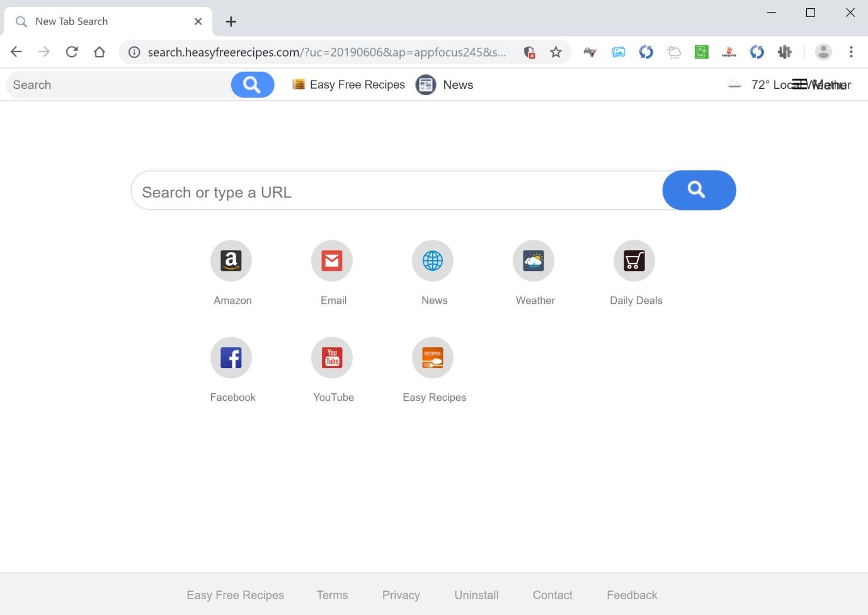Open the News globe shortcut

pos(433,261)
